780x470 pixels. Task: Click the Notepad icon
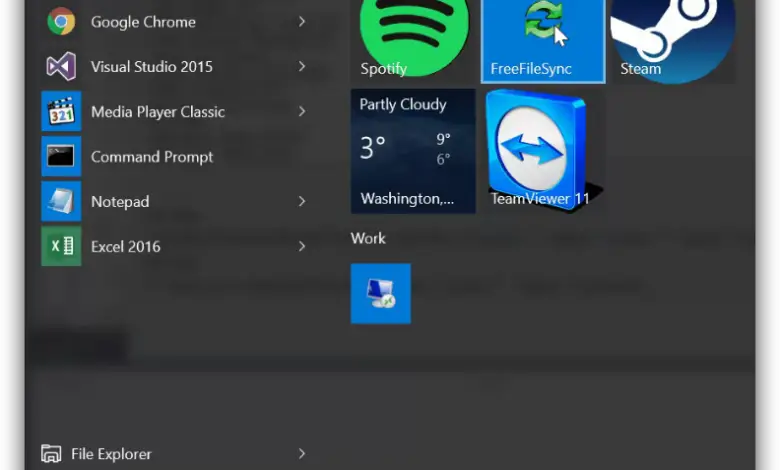coord(61,201)
